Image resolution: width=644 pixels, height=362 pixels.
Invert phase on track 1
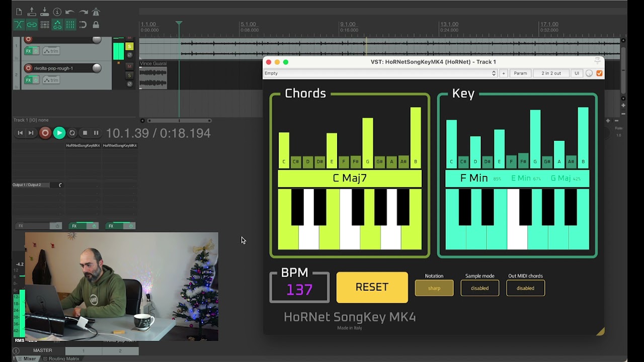(x=129, y=55)
